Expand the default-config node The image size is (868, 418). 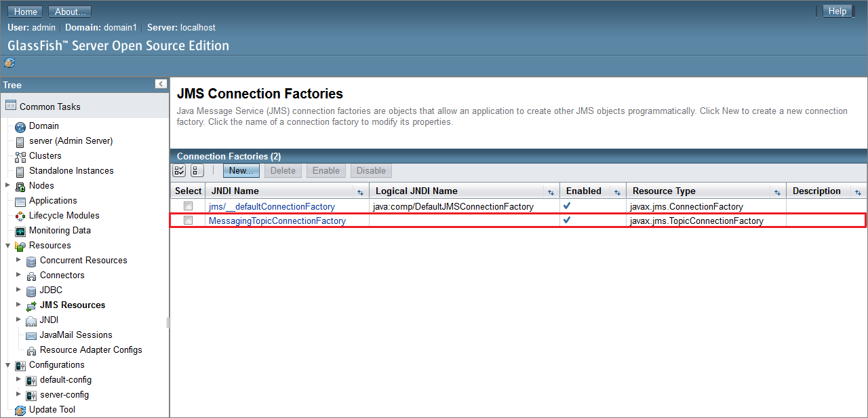(x=18, y=379)
